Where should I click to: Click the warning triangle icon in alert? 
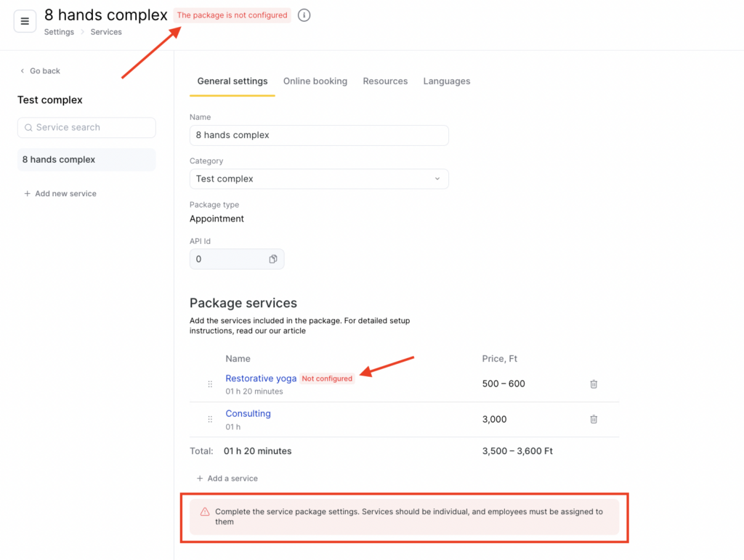coord(204,511)
